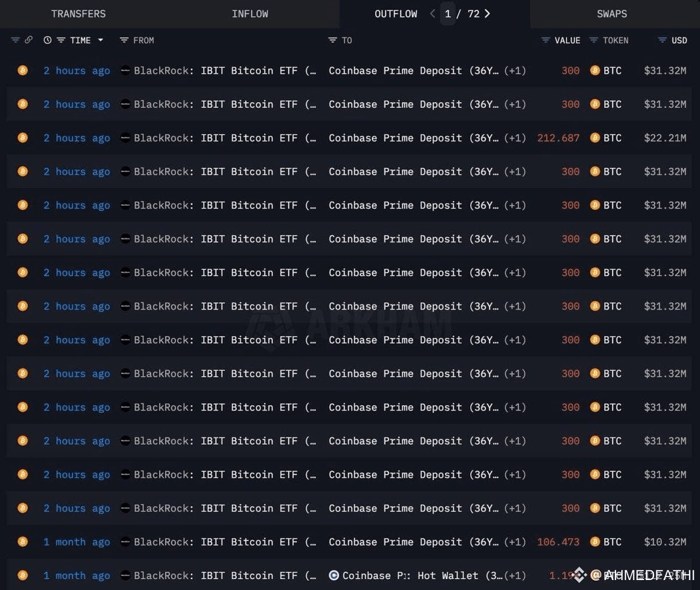Click the USD amount $22.21M

(665, 138)
